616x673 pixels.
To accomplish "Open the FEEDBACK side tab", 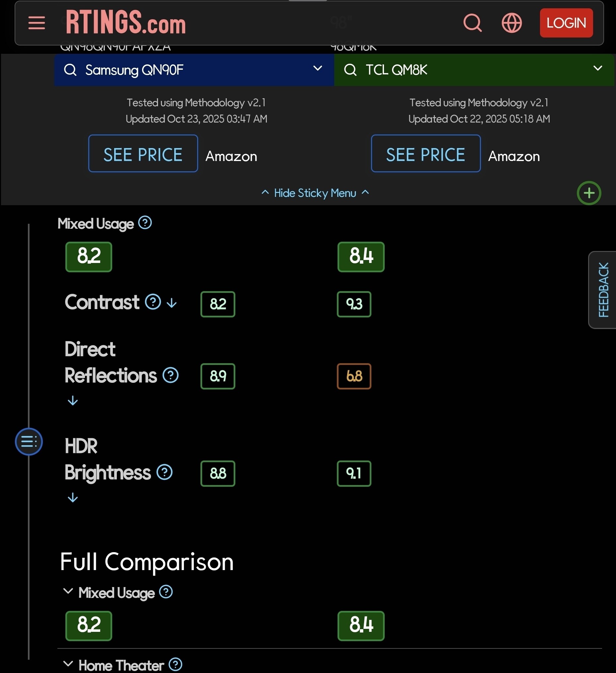I will (603, 290).
